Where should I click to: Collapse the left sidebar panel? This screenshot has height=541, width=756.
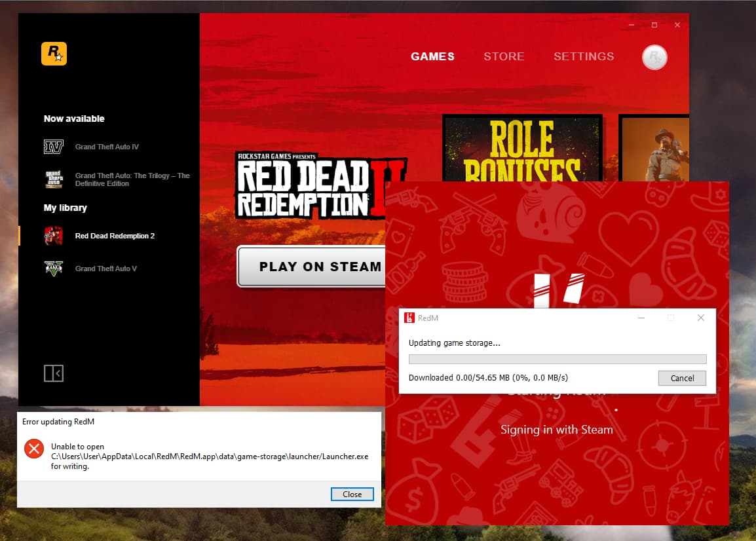point(54,373)
